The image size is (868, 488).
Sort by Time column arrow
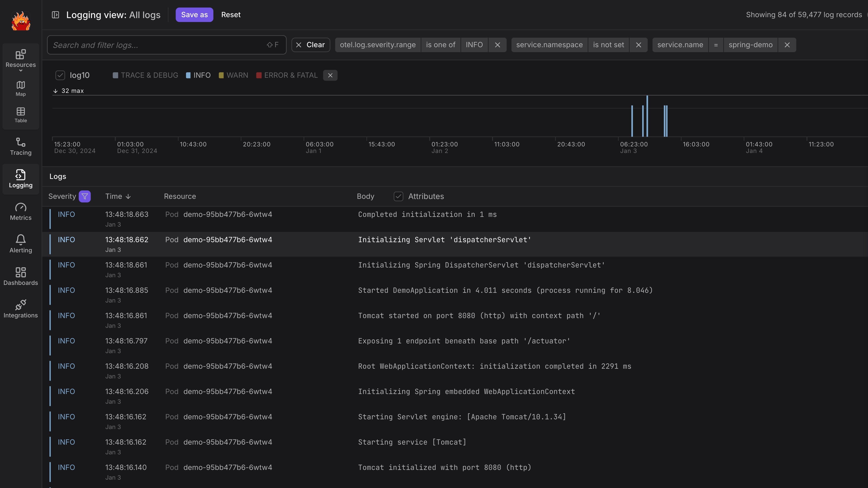(x=128, y=197)
